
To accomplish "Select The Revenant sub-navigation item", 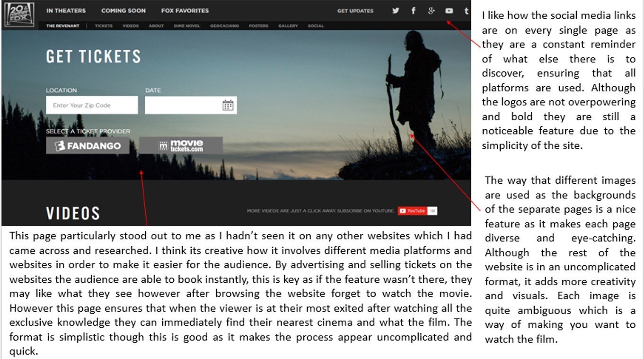I will click(63, 26).
